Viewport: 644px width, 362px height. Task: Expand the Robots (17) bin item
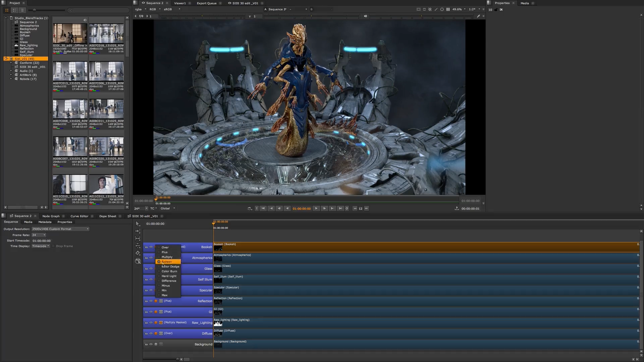click(11, 79)
